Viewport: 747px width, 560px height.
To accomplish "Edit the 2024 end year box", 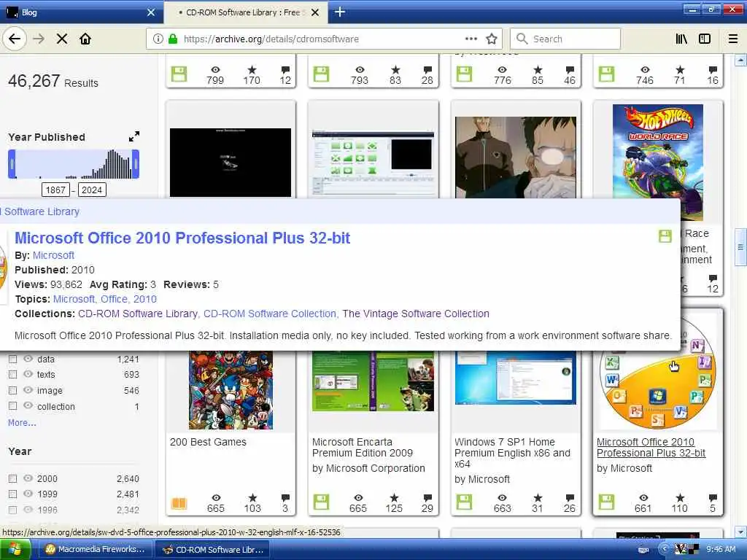I will click(92, 190).
